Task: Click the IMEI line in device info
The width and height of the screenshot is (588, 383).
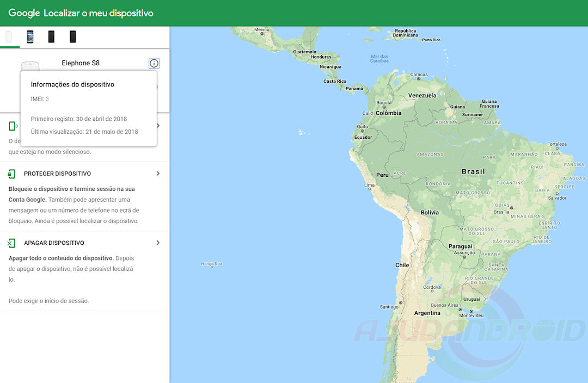Action: (40, 99)
